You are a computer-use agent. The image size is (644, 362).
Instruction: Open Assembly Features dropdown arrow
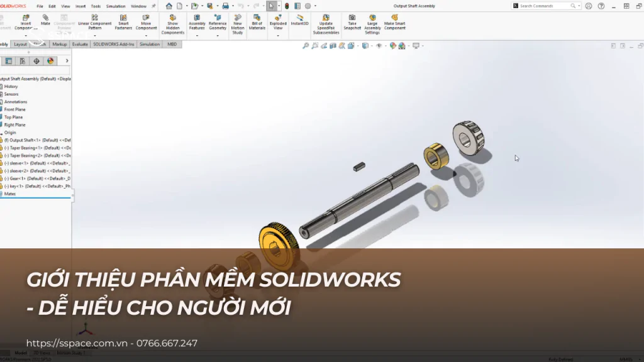[x=197, y=36]
